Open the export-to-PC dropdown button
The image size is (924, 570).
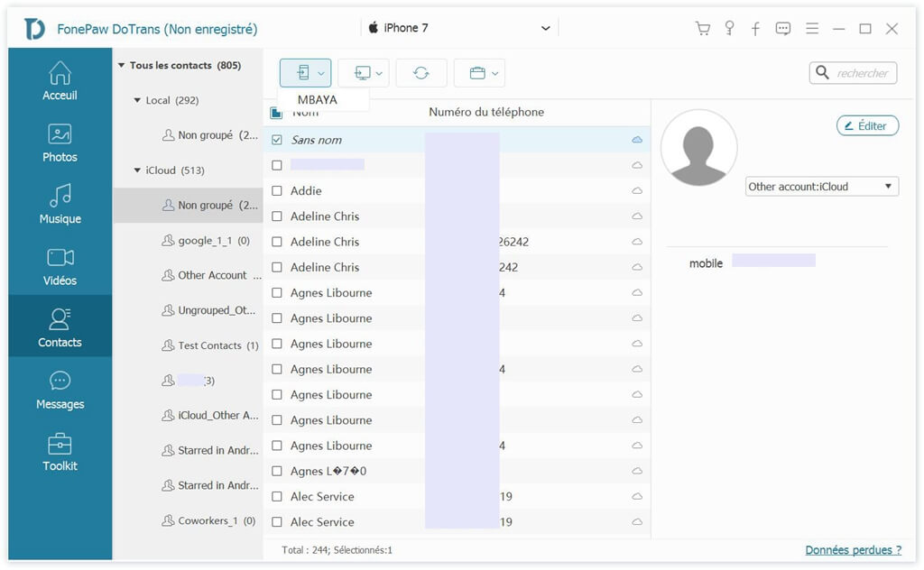pyautogui.click(x=364, y=73)
